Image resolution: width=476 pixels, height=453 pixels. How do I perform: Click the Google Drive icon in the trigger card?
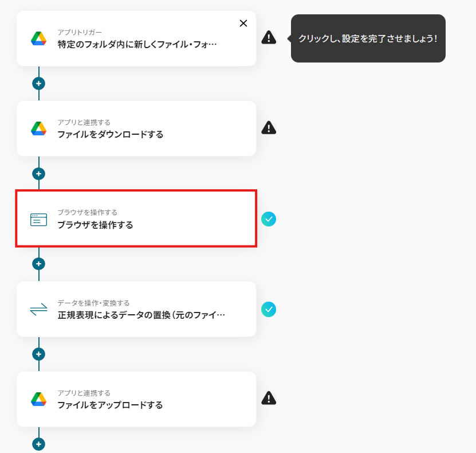tap(38, 38)
